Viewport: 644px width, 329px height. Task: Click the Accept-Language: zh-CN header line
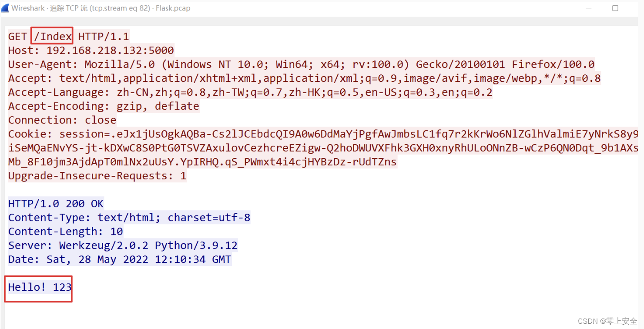(250, 92)
